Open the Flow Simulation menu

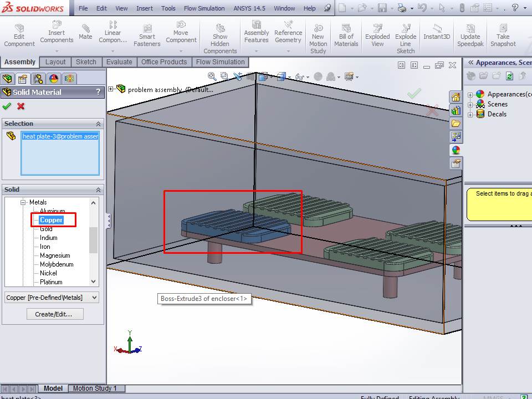tap(204, 8)
